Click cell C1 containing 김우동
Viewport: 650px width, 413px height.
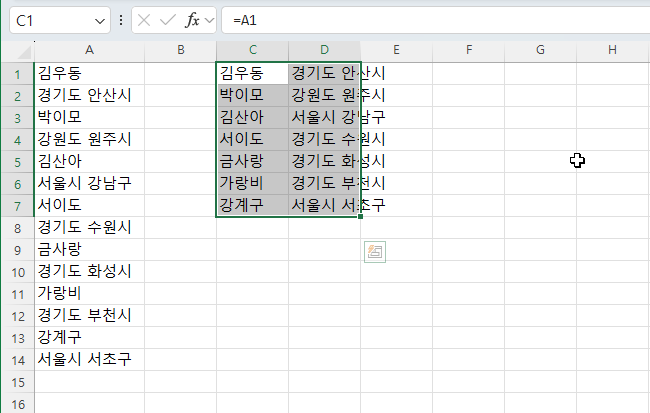click(252, 74)
